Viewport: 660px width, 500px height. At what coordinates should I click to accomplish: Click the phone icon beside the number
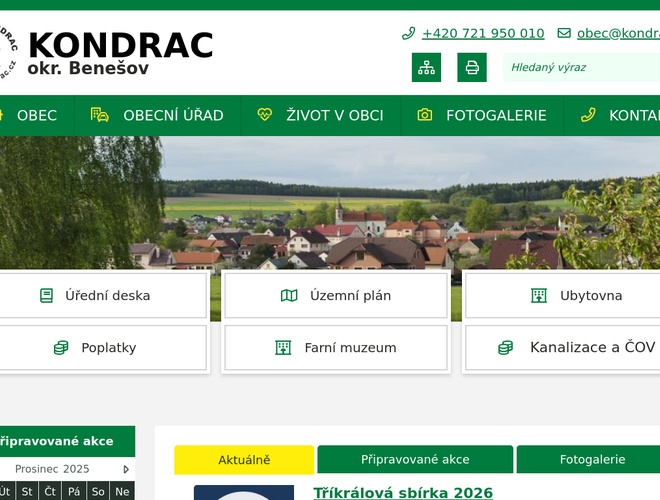(408, 33)
